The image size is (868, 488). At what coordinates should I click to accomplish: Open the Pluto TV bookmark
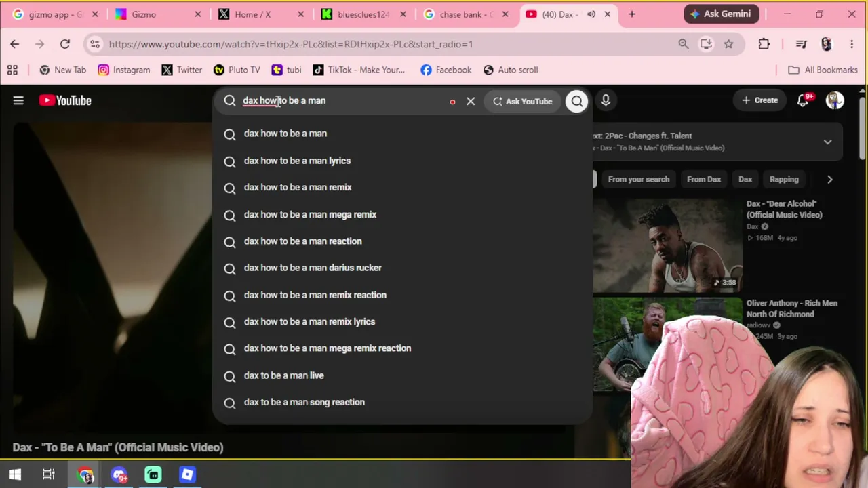click(237, 70)
